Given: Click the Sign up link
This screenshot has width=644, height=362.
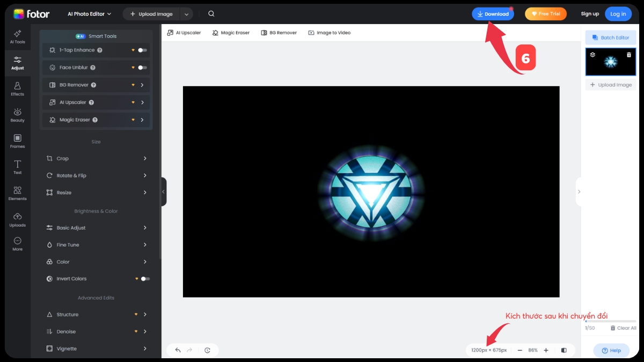Looking at the screenshot, I should click(590, 14).
